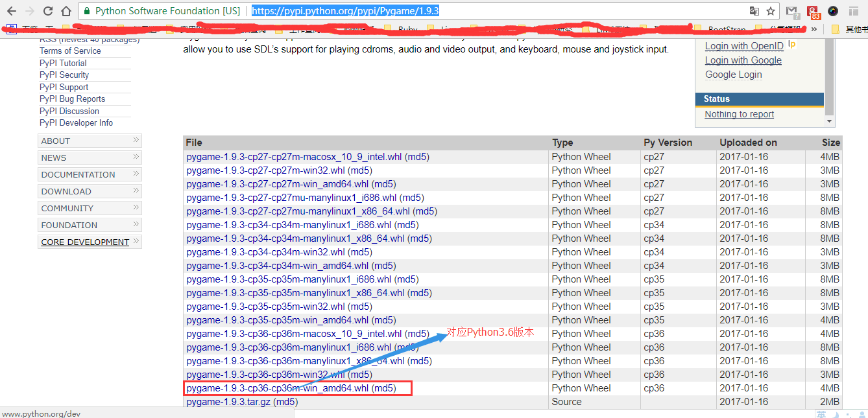868x418 pixels.
Task: Reload the page with the refresh icon
Action: tap(47, 11)
